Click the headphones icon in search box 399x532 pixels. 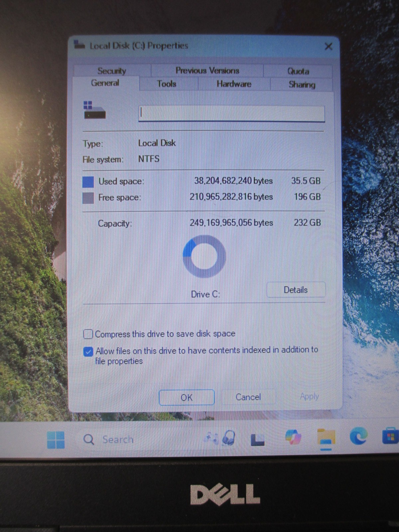229,438
